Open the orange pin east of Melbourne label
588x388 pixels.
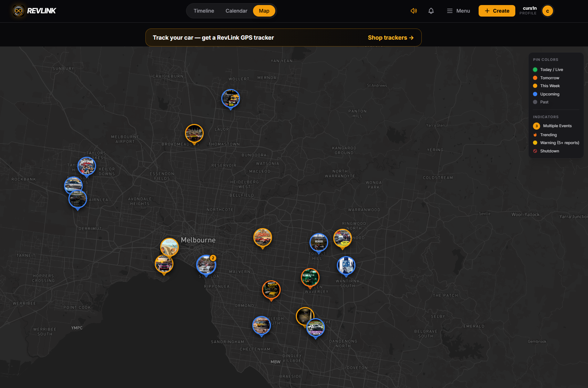263,237
